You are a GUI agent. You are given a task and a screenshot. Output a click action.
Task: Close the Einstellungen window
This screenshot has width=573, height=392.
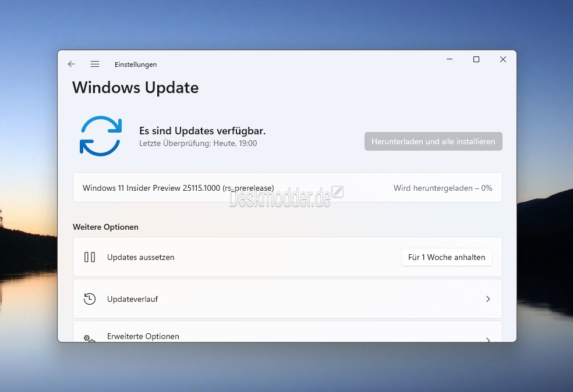pyautogui.click(x=503, y=59)
